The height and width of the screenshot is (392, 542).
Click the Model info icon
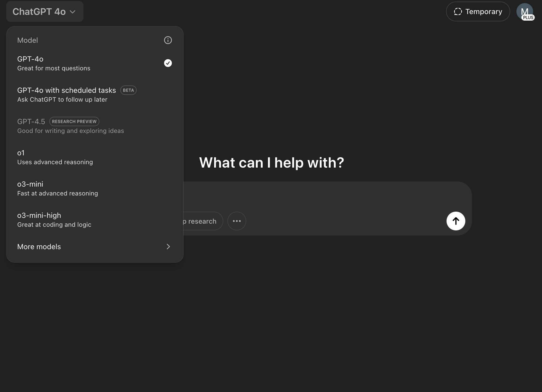(x=168, y=40)
